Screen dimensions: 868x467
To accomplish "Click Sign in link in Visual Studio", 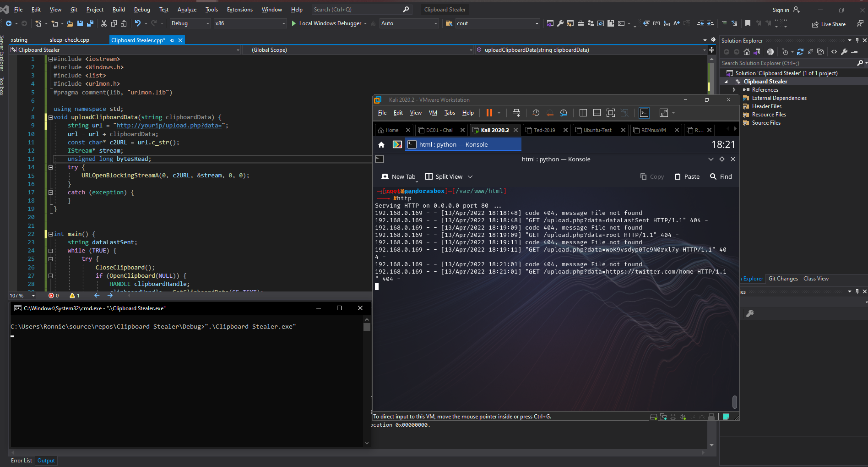I will point(781,10).
